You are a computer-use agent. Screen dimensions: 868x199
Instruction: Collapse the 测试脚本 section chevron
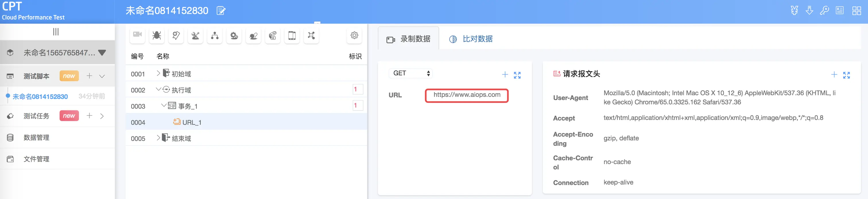pyautogui.click(x=102, y=76)
